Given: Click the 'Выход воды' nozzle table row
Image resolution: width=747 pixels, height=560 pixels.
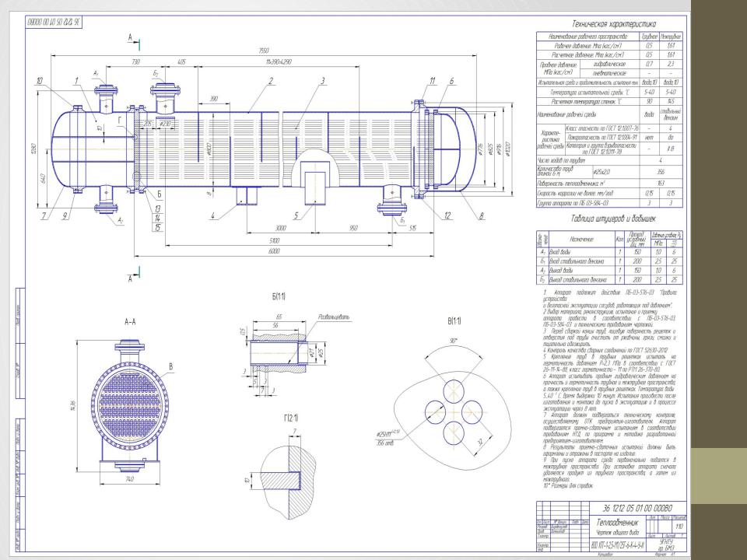Looking at the screenshot, I should [610, 270].
